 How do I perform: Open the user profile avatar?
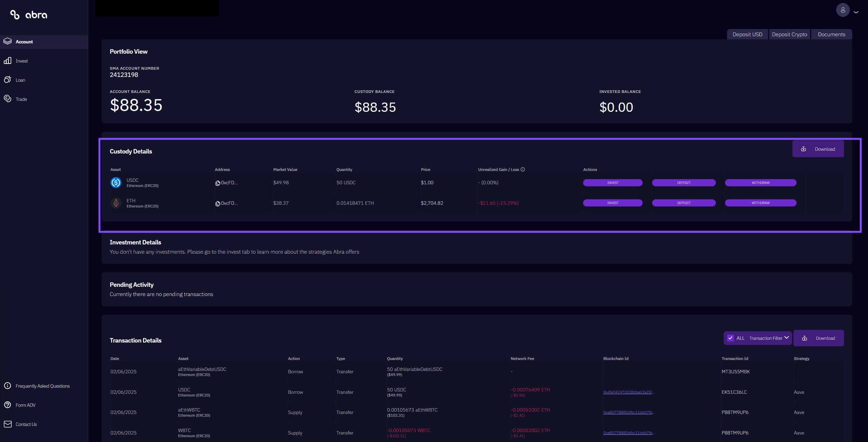pyautogui.click(x=843, y=10)
